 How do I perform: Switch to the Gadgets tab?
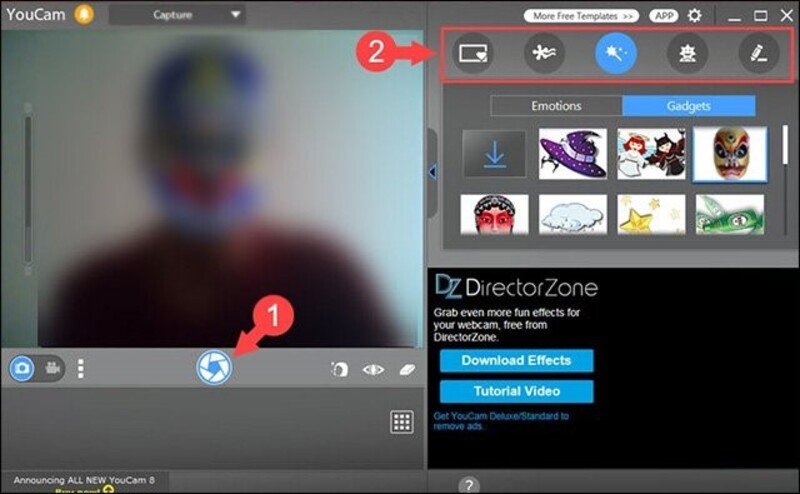pos(689,106)
